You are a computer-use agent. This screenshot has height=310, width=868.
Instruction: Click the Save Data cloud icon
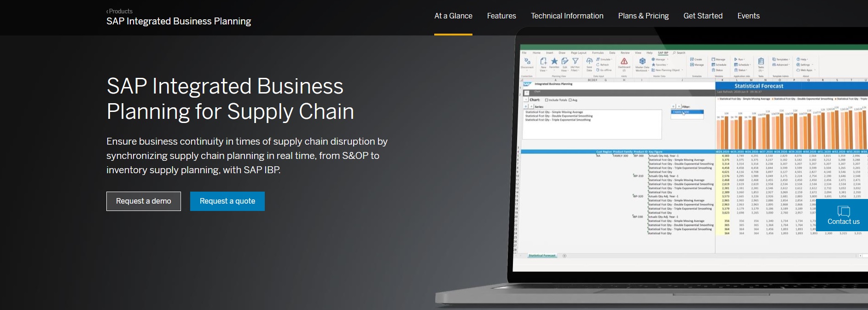pyautogui.click(x=589, y=61)
